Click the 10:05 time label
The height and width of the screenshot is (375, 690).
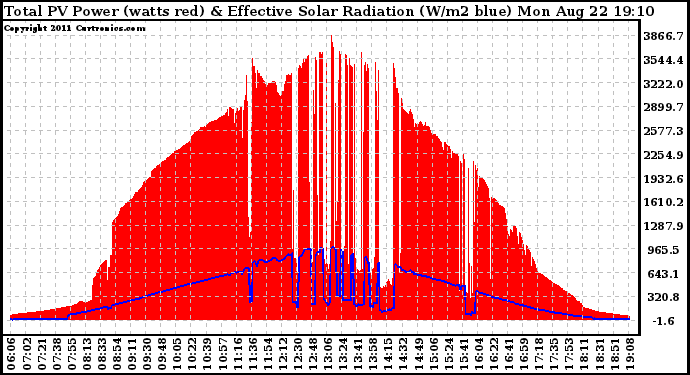point(177,354)
